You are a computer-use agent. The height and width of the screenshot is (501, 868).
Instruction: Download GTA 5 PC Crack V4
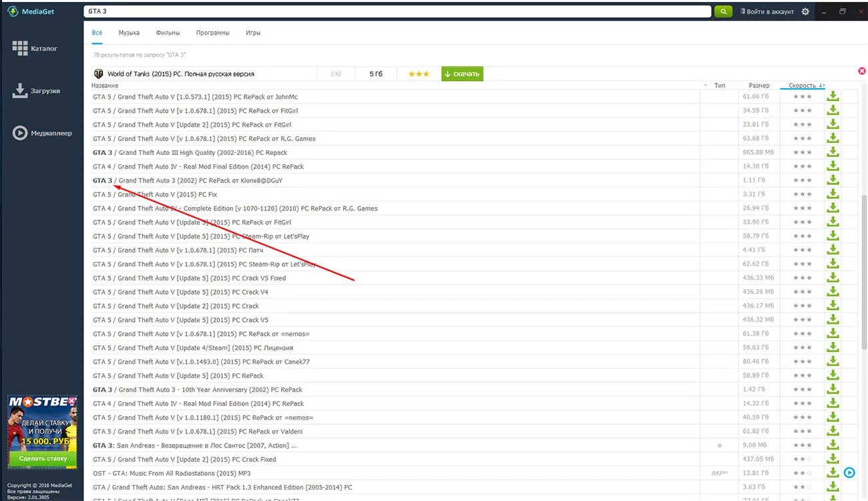833,292
